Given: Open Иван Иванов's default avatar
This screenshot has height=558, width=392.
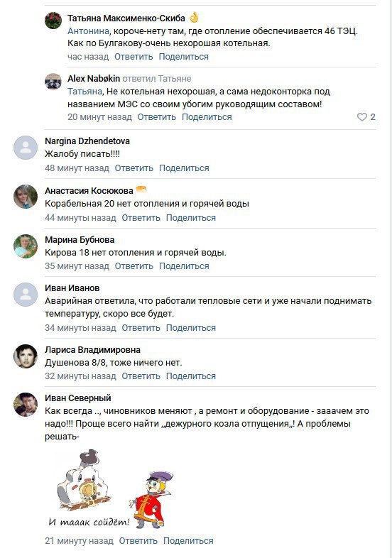Looking at the screenshot, I should 26,295.
